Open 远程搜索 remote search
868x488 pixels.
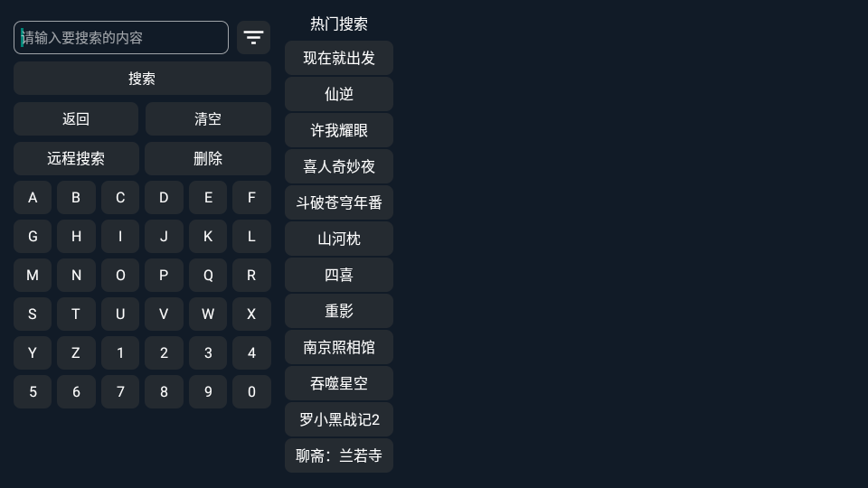[x=76, y=158]
